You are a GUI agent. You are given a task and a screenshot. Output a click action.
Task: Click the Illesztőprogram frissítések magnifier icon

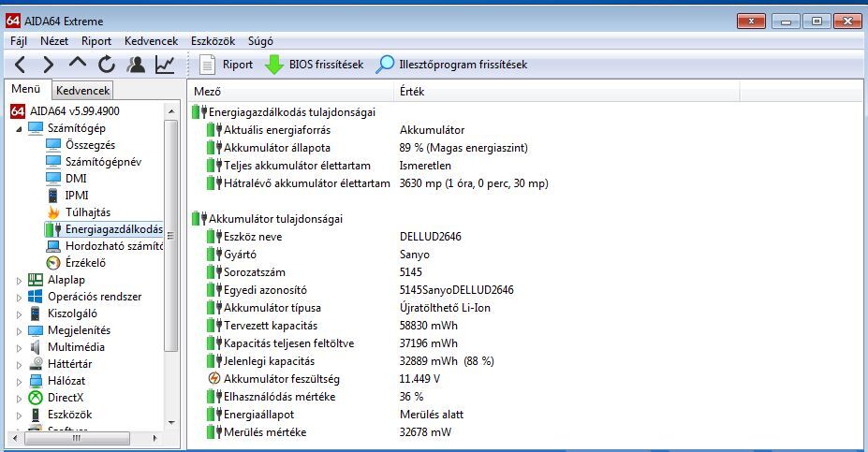(x=385, y=65)
